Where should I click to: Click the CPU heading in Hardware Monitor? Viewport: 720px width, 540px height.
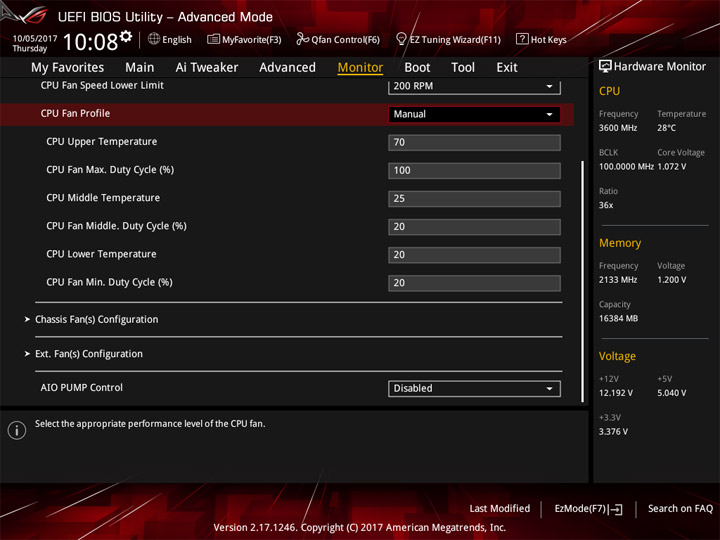609,91
